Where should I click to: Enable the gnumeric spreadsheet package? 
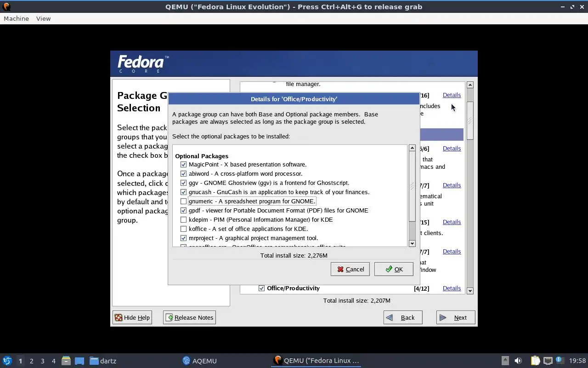[x=183, y=201]
